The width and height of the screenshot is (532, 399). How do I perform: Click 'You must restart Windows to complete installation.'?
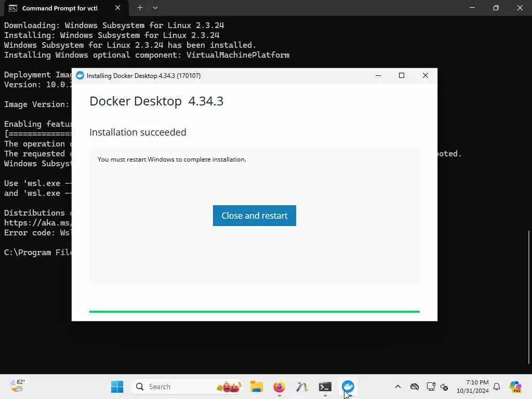[x=171, y=159]
